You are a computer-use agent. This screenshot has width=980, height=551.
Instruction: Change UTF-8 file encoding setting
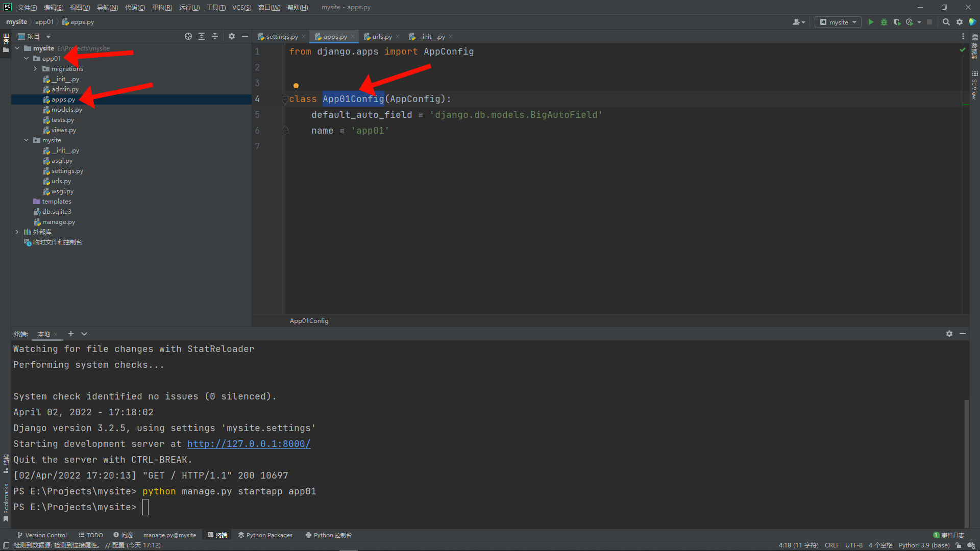pos(854,545)
